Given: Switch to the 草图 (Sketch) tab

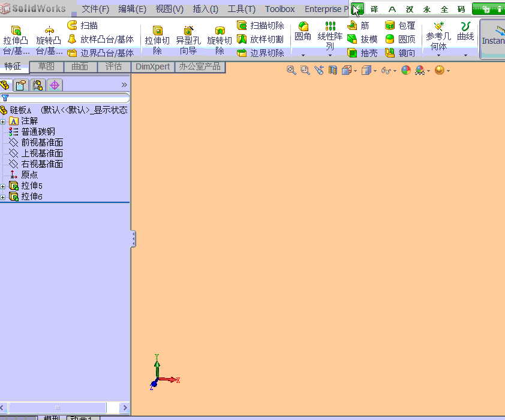Looking at the screenshot, I should point(46,67).
